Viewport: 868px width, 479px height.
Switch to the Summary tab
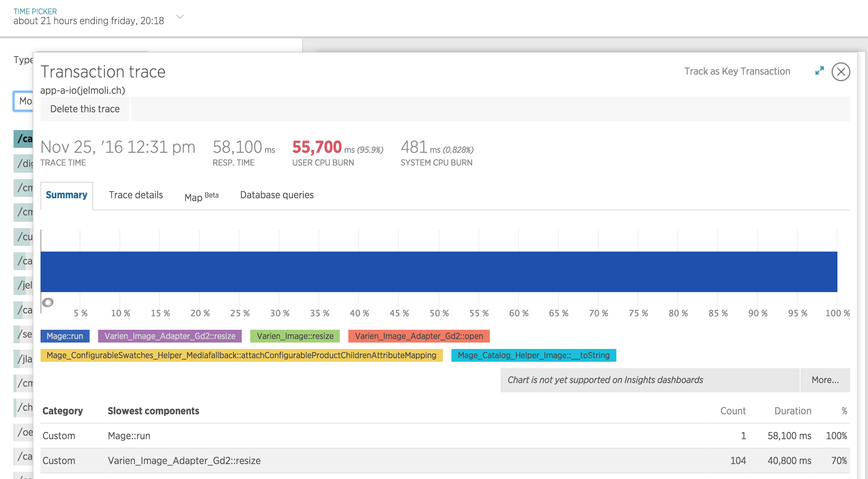pyautogui.click(x=66, y=195)
